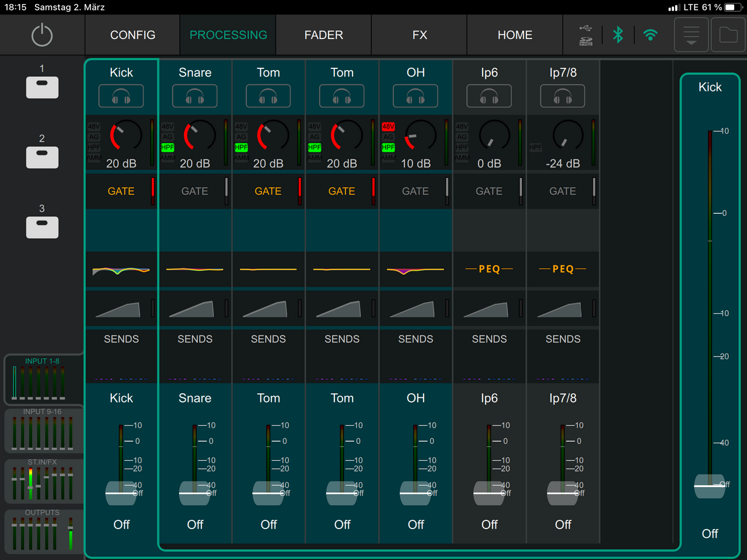
Task: Solo the Snare channel with headphone icon
Action: 195,96
